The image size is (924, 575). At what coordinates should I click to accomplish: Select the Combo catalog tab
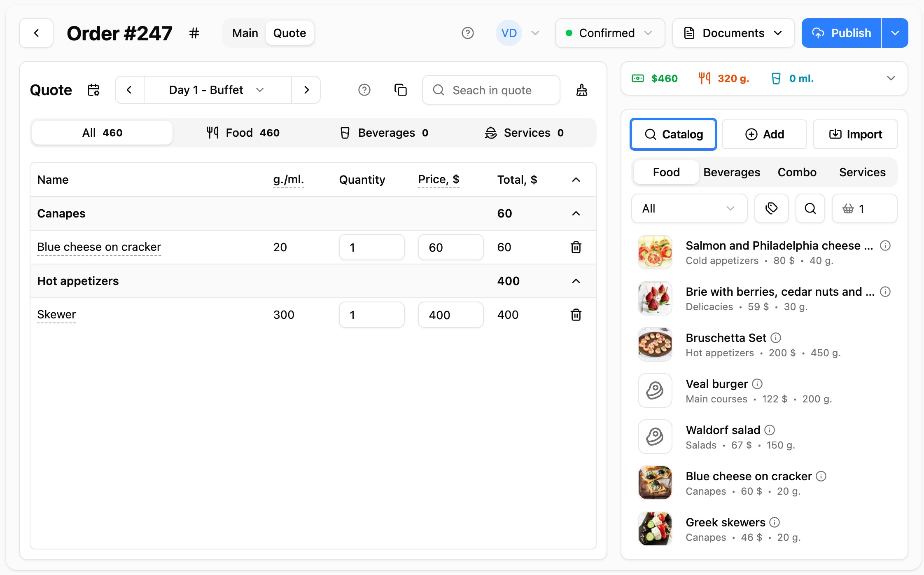pyautogui.click(x=797, y=172)
